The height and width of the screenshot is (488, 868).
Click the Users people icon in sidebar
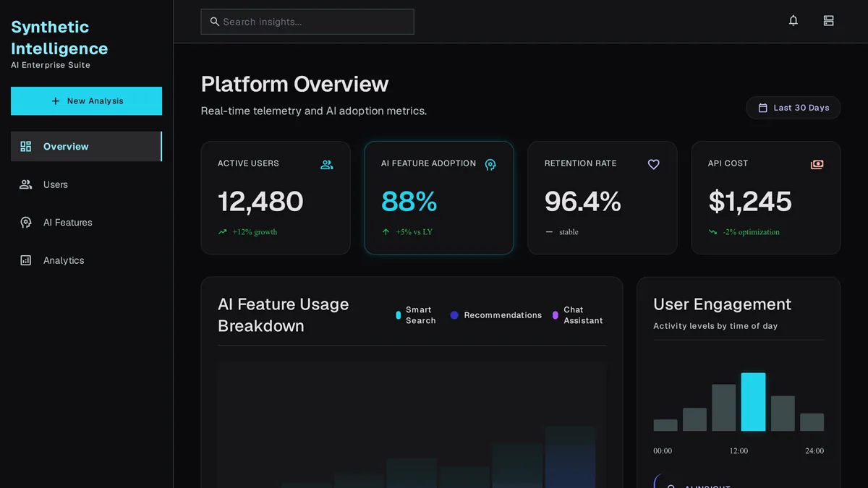point(26,184)
